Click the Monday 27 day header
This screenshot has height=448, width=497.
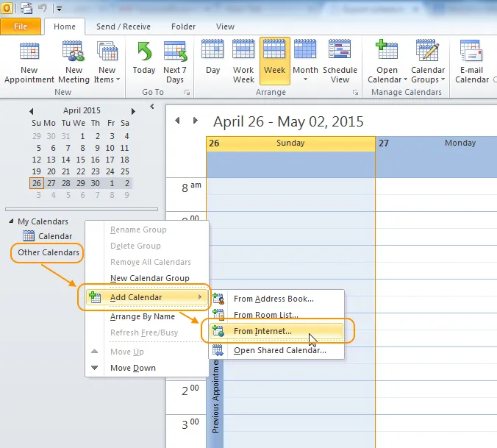[x=437, y=143]
